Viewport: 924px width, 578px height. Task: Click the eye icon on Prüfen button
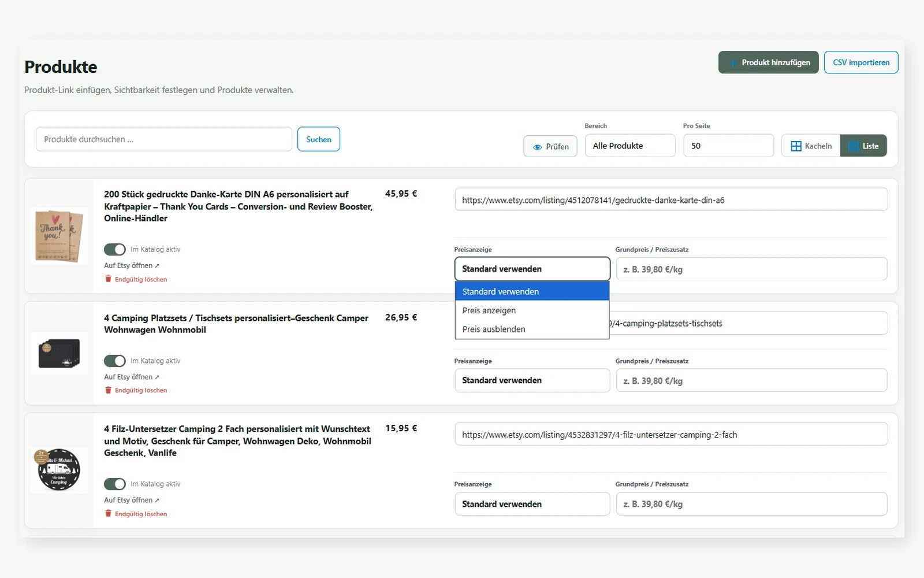point(537,147)
